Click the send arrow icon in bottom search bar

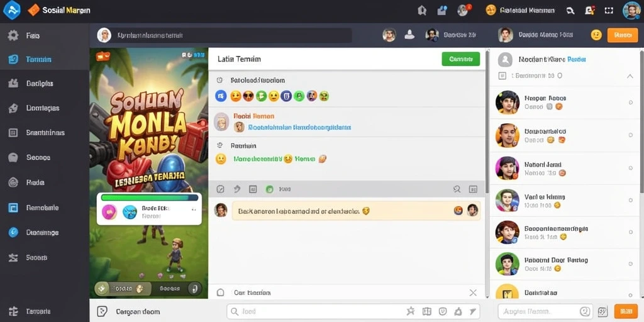(x=473, y=311)
